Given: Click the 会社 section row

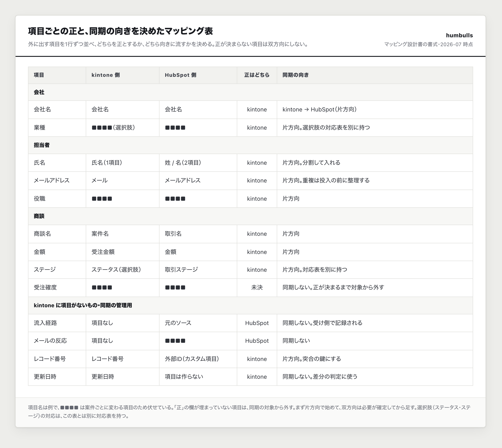Looking at the screenshot, I should click(x=251, y=92).
